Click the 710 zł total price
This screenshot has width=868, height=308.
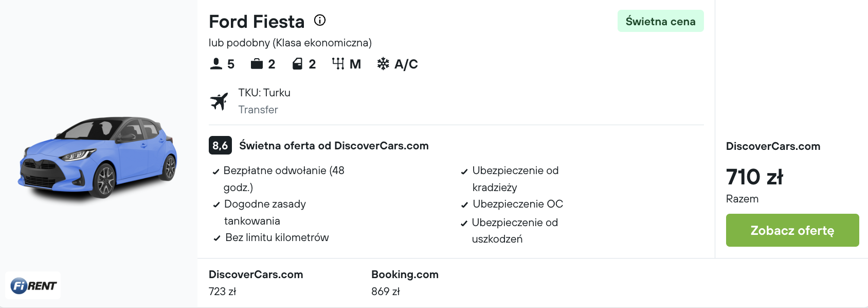(754, 177)
